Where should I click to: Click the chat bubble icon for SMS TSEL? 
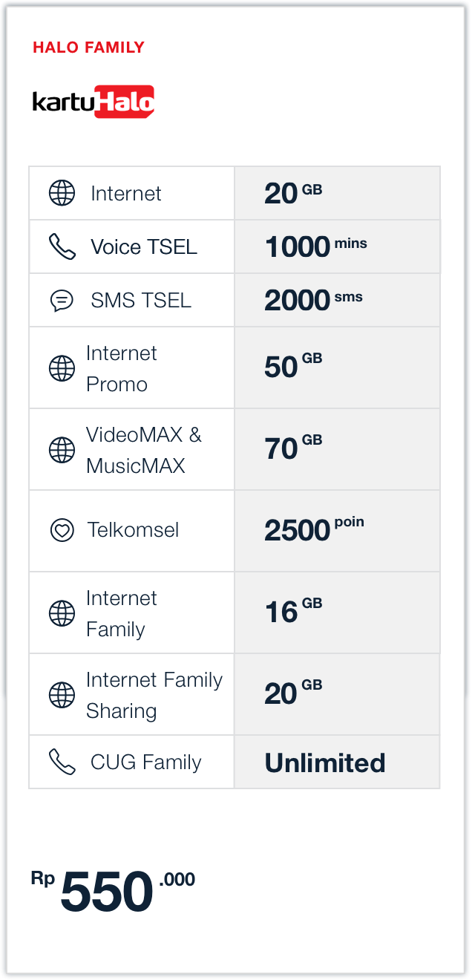62,301
